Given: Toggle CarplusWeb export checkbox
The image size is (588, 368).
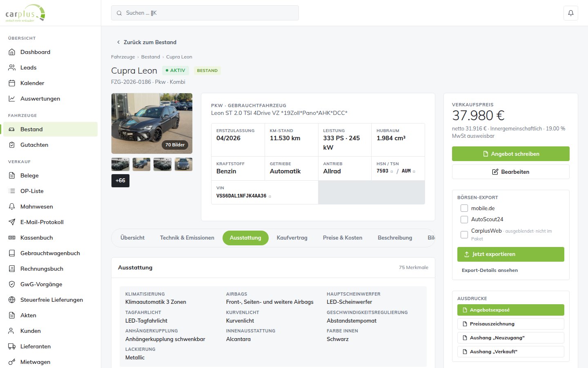Looking at the screenshot, I should (464, 235).
